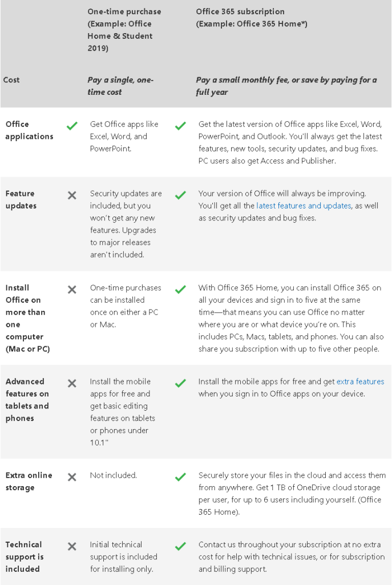Click the green checkmark for subscription technical support

tap(180, 547)
